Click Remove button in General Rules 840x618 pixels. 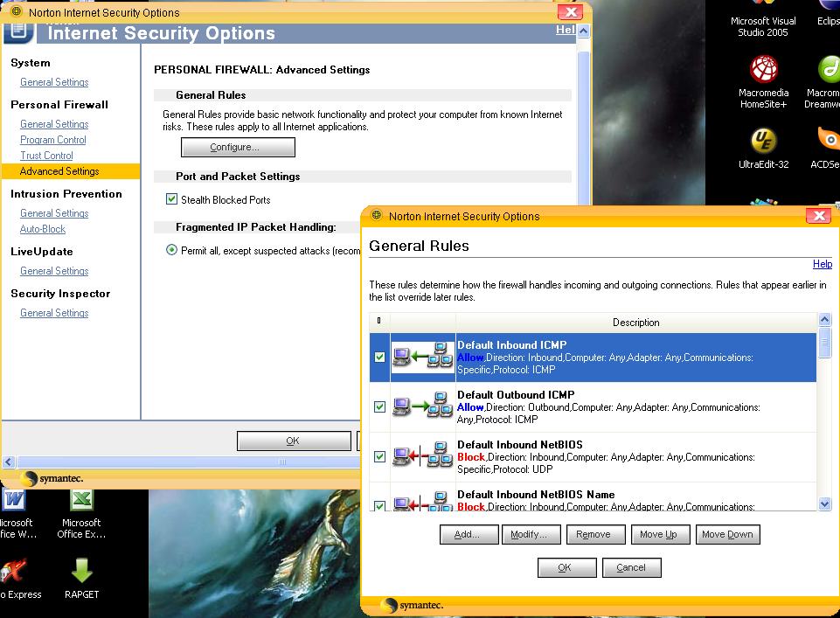pos(596,534)
